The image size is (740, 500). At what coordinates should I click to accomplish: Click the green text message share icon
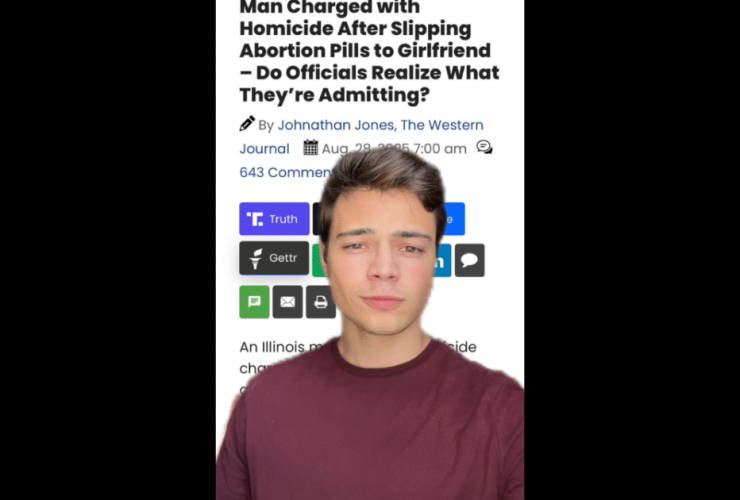coord(254,302)
